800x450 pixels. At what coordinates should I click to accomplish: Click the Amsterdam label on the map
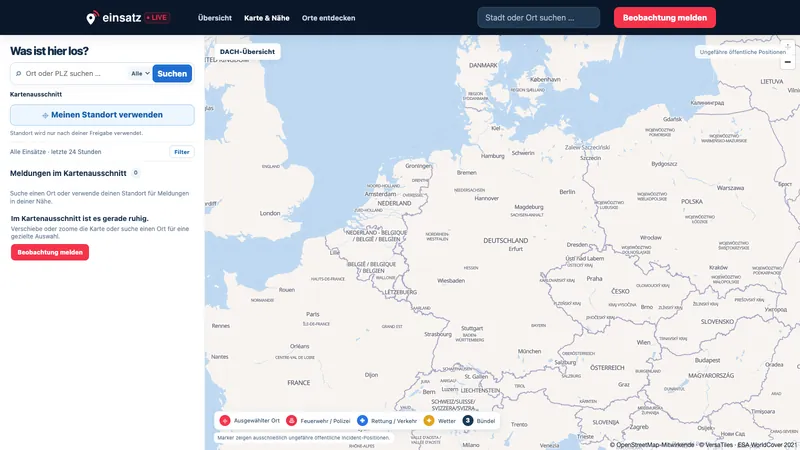(x=380, y=194)
